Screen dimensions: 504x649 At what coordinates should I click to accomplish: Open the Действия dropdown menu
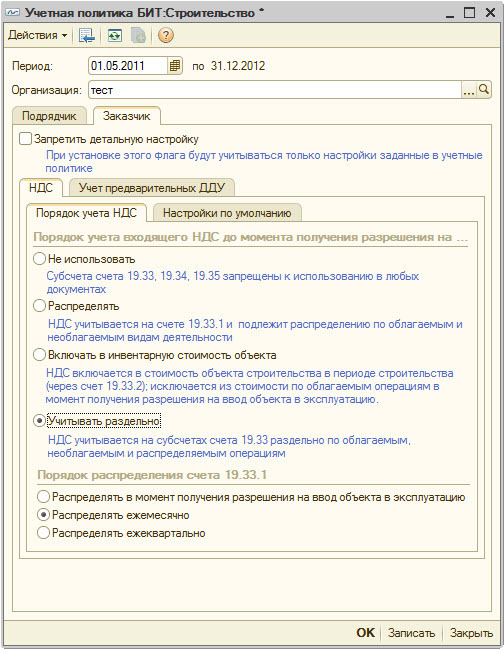point(37,35)
